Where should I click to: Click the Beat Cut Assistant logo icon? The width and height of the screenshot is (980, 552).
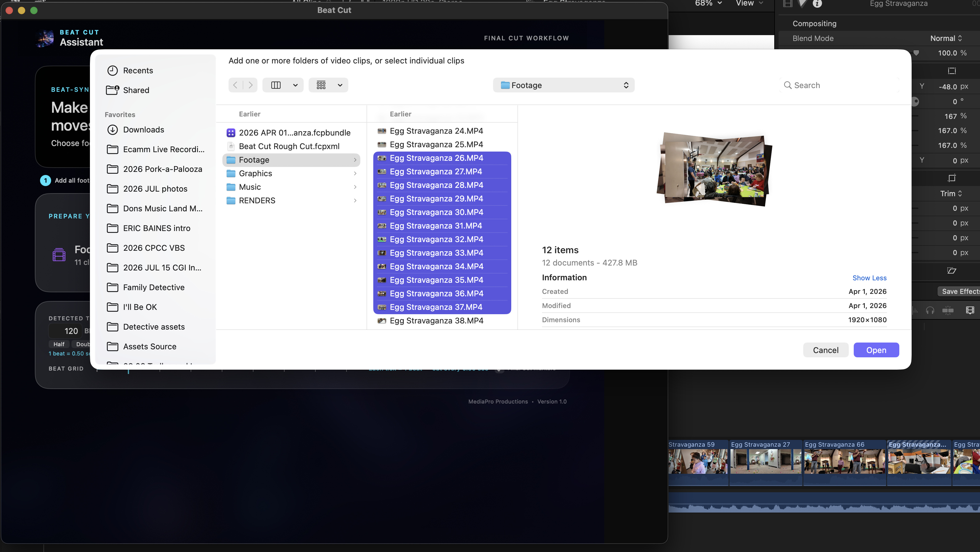(x=45, y=38)
